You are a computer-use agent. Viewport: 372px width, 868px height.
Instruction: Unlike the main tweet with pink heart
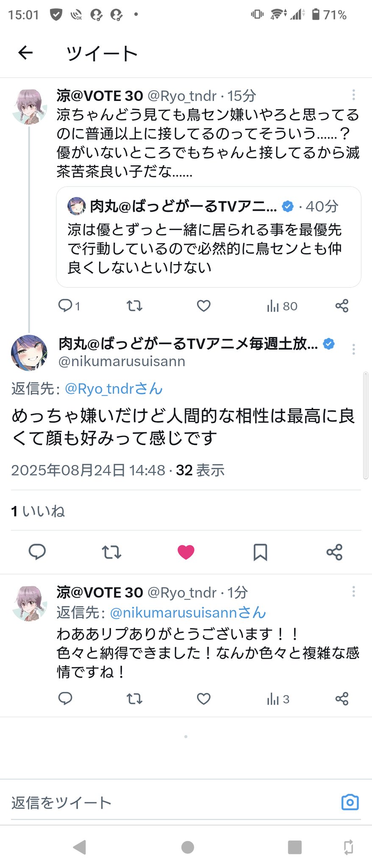pyautogui.click(x=186, y=552)
